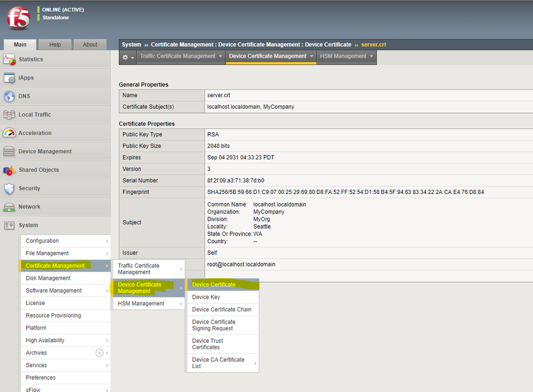This screenshot has height=392, width=533.
Task: Click the F5 logo icon
Action: click(18, 18)
